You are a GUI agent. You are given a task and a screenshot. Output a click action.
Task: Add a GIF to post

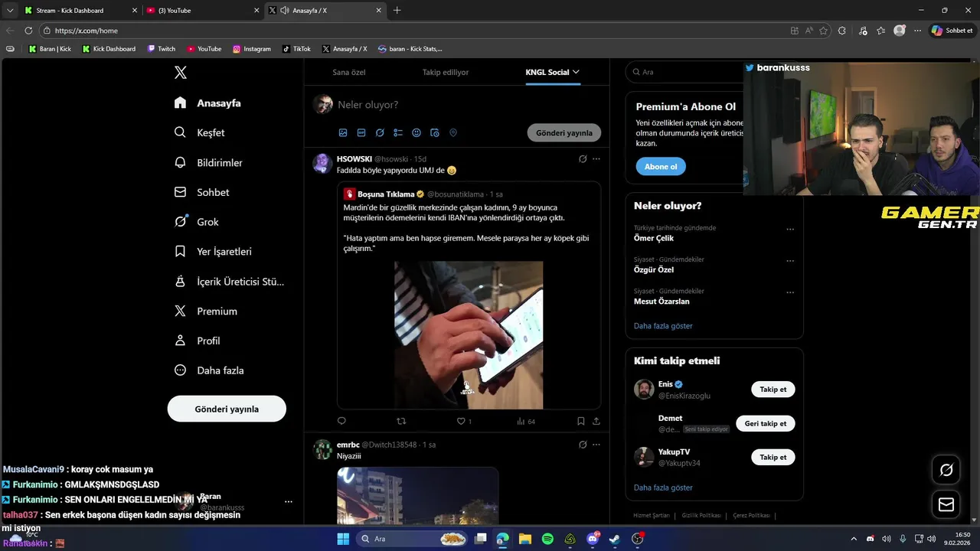coord(361,132)
